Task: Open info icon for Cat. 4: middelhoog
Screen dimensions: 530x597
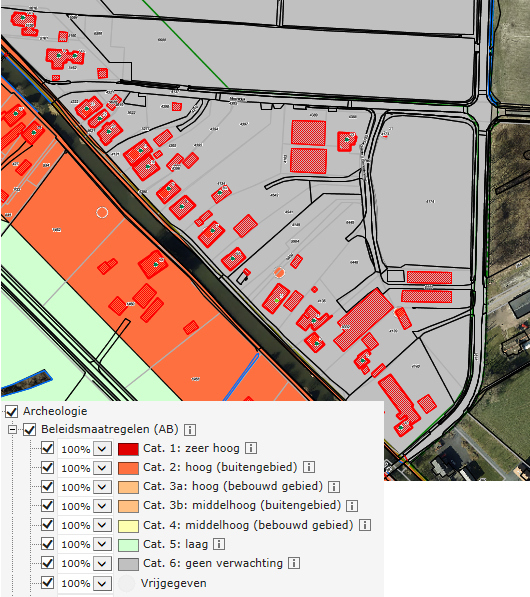Action: pos(365,525)
